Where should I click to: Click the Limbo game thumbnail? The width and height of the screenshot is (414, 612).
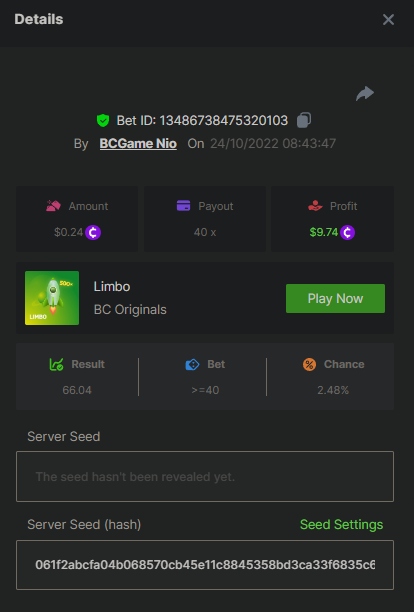pyautogui.click(x=52, y=298)
